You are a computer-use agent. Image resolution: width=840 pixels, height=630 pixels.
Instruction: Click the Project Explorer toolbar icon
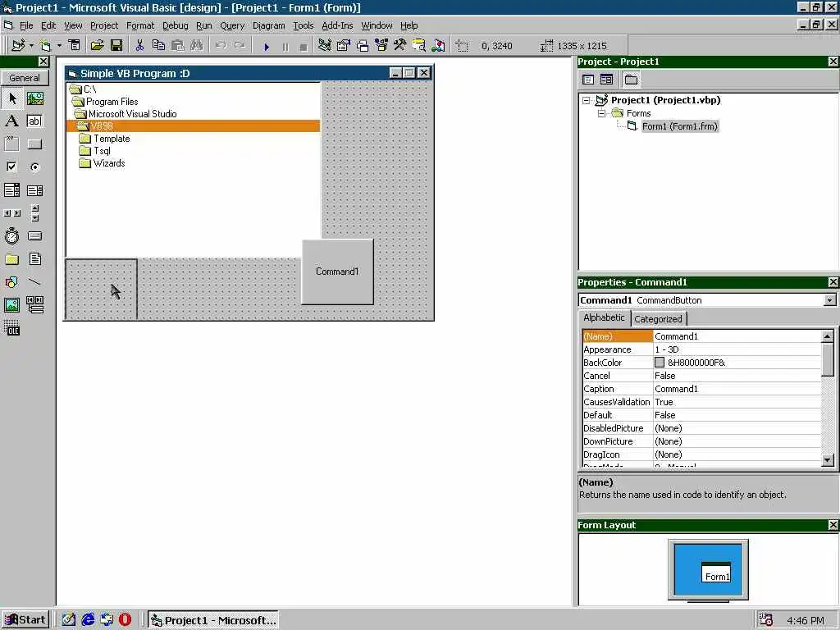(324, 46)
